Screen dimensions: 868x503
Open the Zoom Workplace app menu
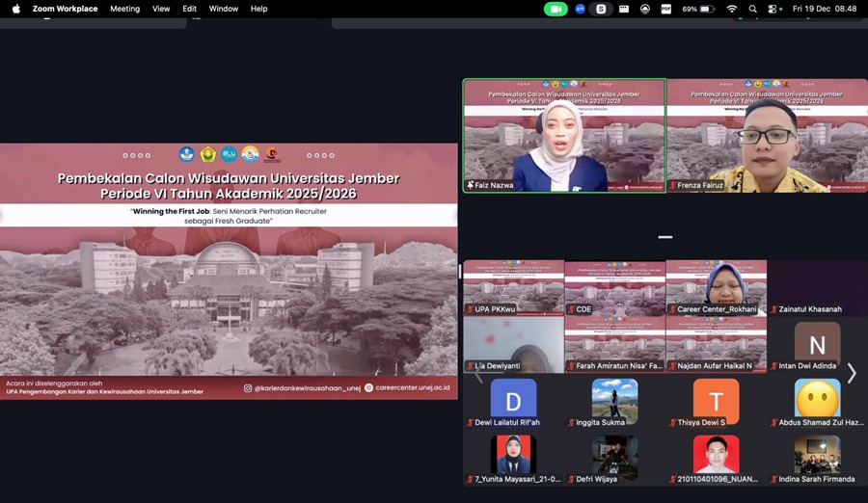[x=65, y=9]
